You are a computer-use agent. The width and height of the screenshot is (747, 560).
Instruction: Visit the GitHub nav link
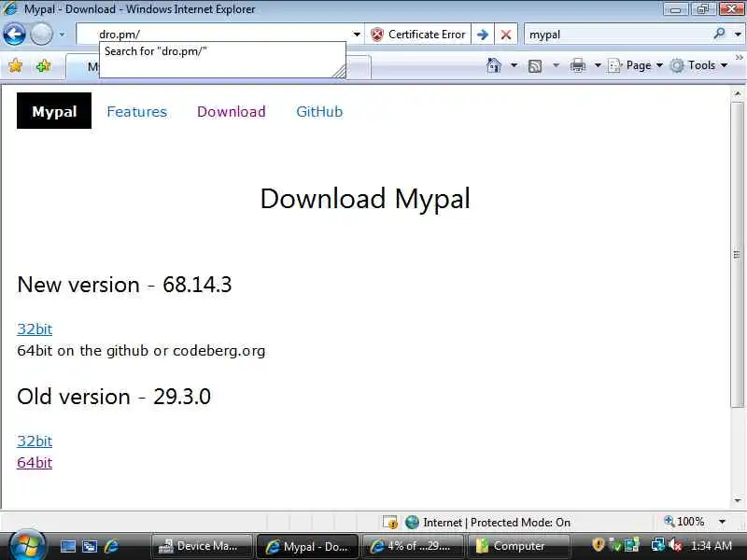[319, 111]
